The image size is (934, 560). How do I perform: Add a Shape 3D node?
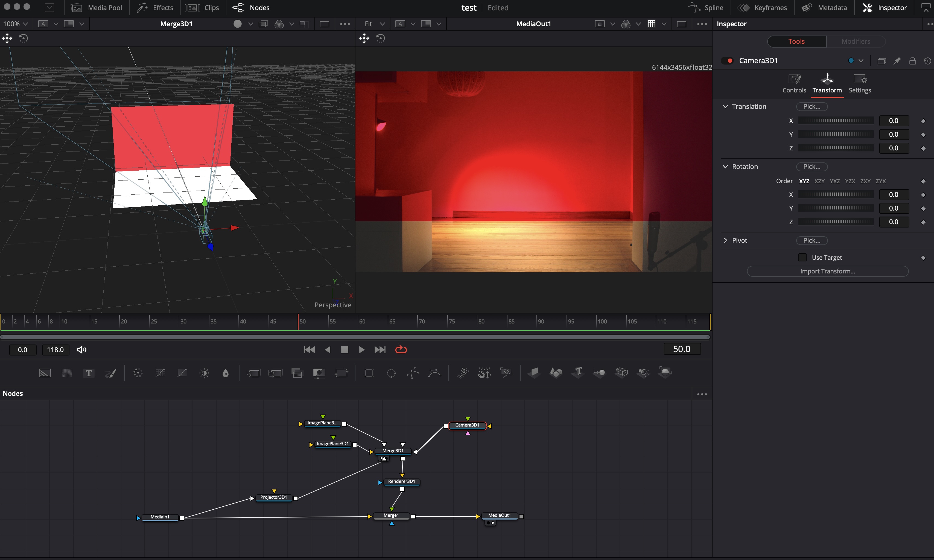(556, 373)
